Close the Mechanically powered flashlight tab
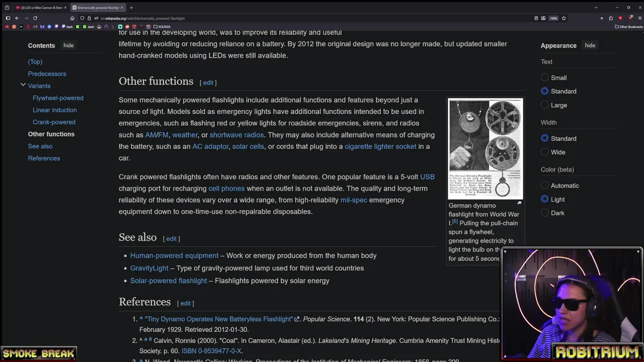Viewport: 644px width, 362px height. 122,8
